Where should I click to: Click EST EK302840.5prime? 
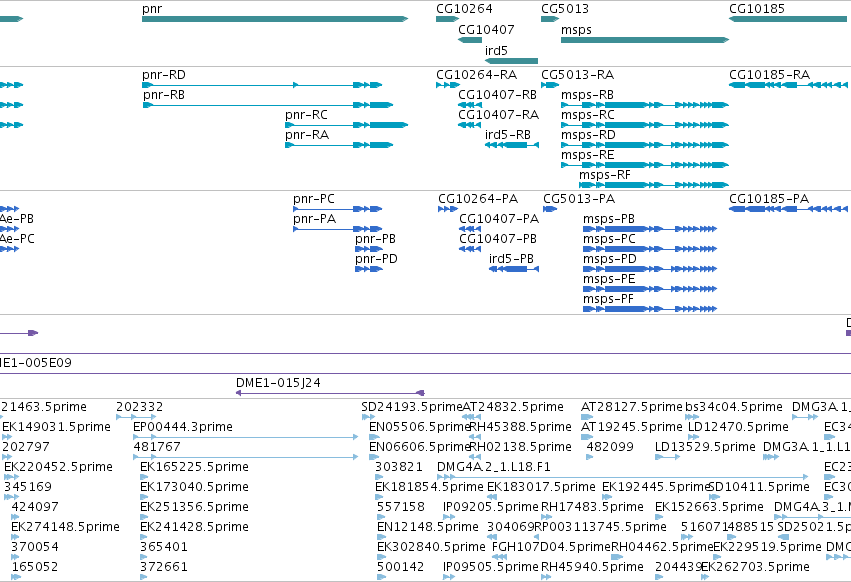(382, 557)
